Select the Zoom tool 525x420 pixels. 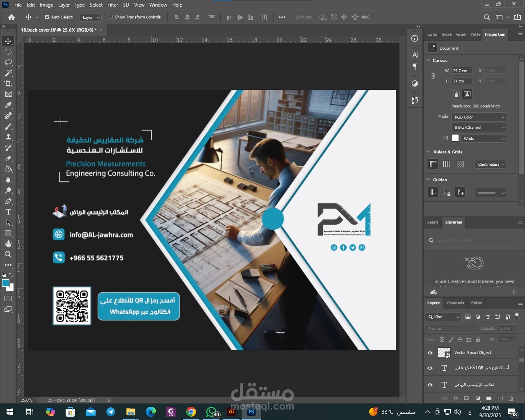(8, 254)
